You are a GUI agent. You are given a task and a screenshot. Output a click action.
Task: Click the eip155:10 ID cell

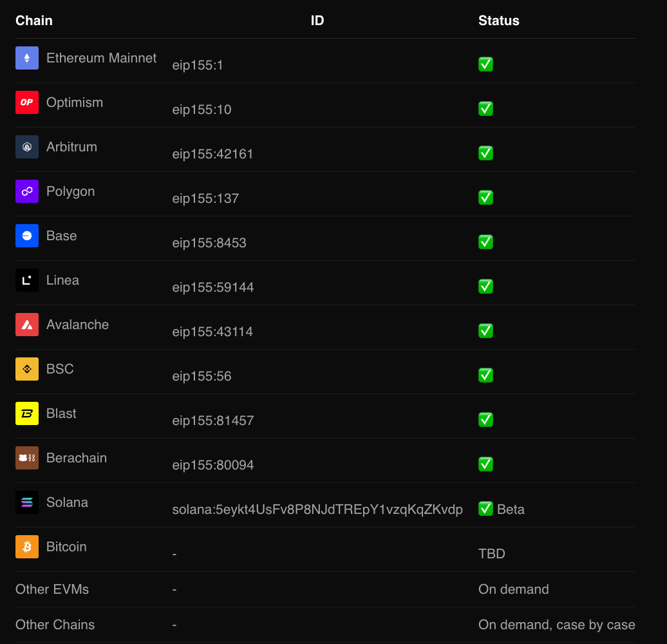202,109
